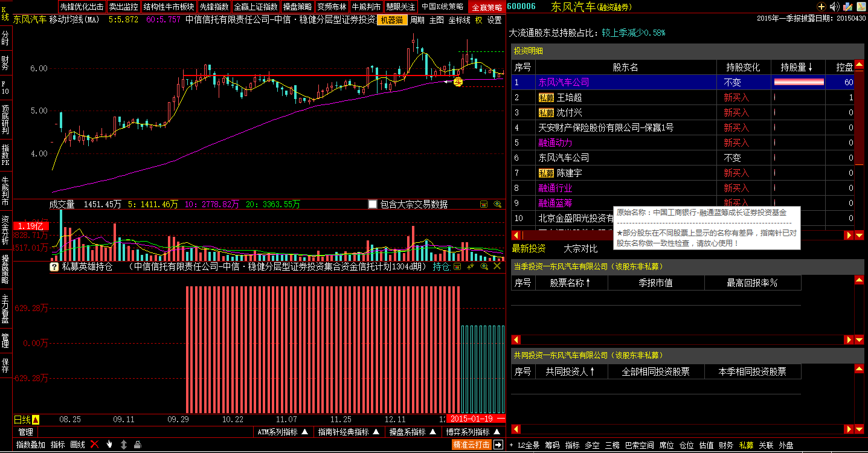The width and height of the screenshot is (868, 453).
Task: Sort by 股票名称 column header
Action: [x=571, y=283]
